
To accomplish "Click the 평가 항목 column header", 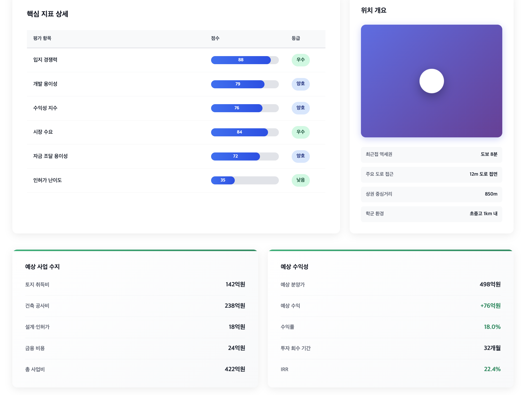I will point(42,38).
